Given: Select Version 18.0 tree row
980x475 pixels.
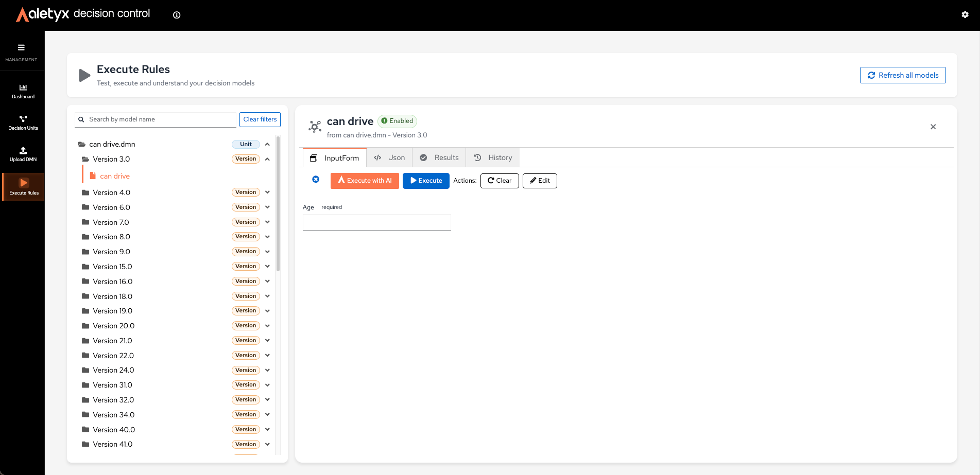Looking at the screenshot, I should click(175, 296).
